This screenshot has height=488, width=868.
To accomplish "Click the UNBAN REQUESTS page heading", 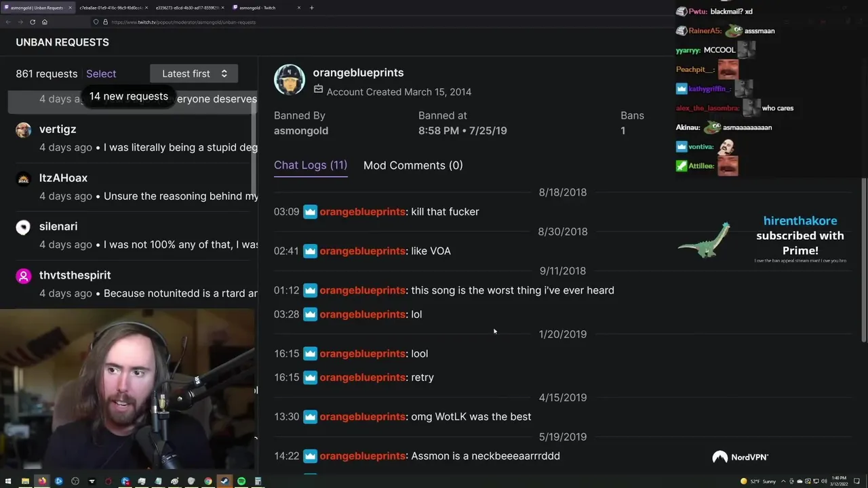I will pyautogui.click(x=62, y=42).
